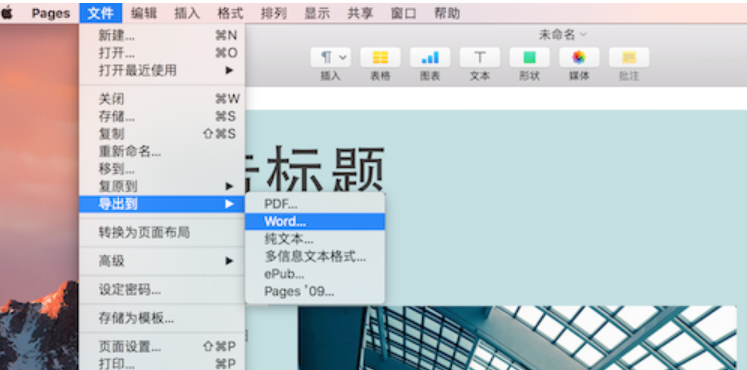The height and width of the screenshot is (370, 747).
Task: Open the 未命名 document title dropdown
Action: (x=563, y=35)
